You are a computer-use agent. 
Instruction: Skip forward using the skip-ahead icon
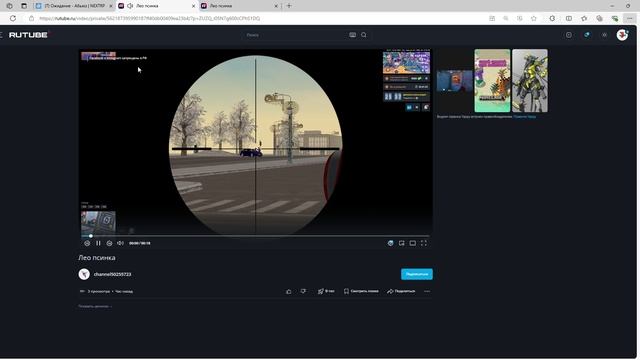tap(109, 243)
